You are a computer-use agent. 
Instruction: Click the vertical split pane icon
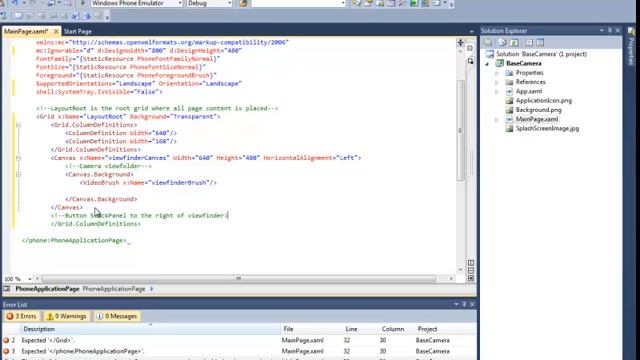click(471, 263)
